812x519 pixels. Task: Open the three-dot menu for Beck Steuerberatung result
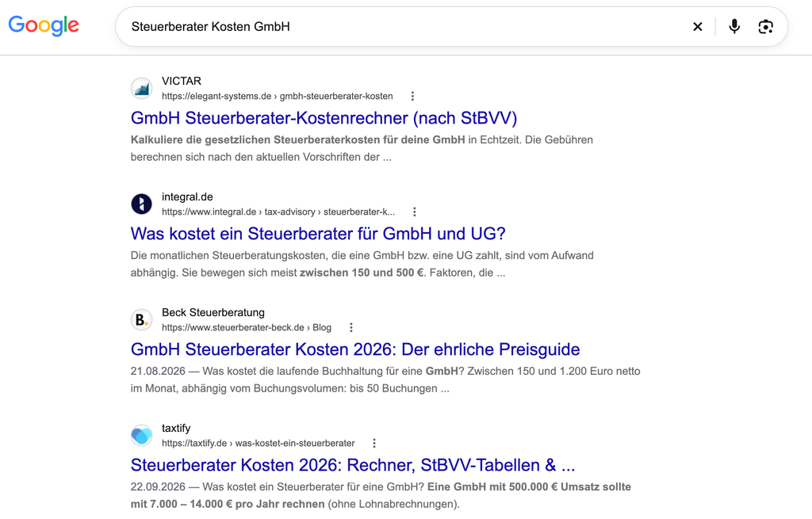tap(351, 327)
